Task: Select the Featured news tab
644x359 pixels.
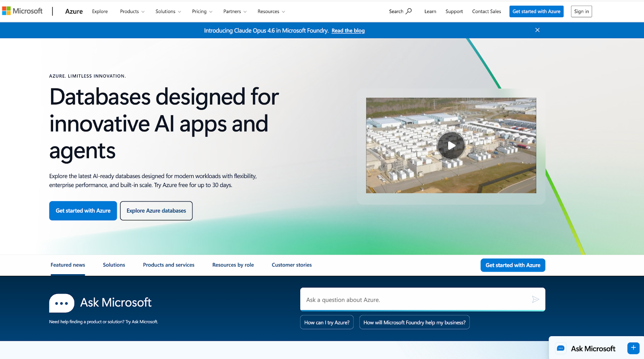Action: click(68, 265)
